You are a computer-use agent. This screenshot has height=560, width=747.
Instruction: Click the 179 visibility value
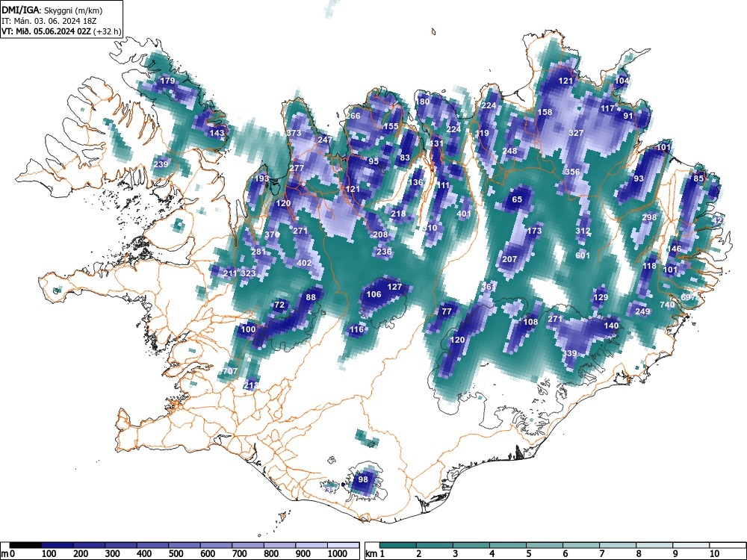pyautogui.click(x=167, y=81)
